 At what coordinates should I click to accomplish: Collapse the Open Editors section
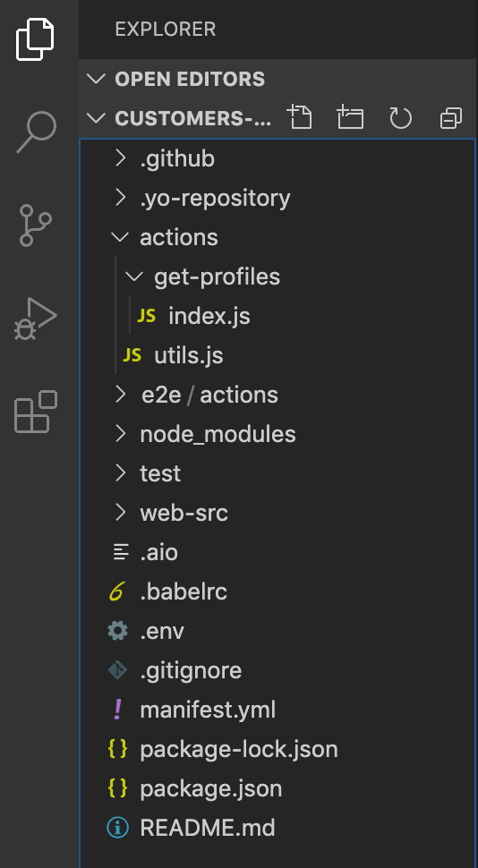tap(97, 79)
